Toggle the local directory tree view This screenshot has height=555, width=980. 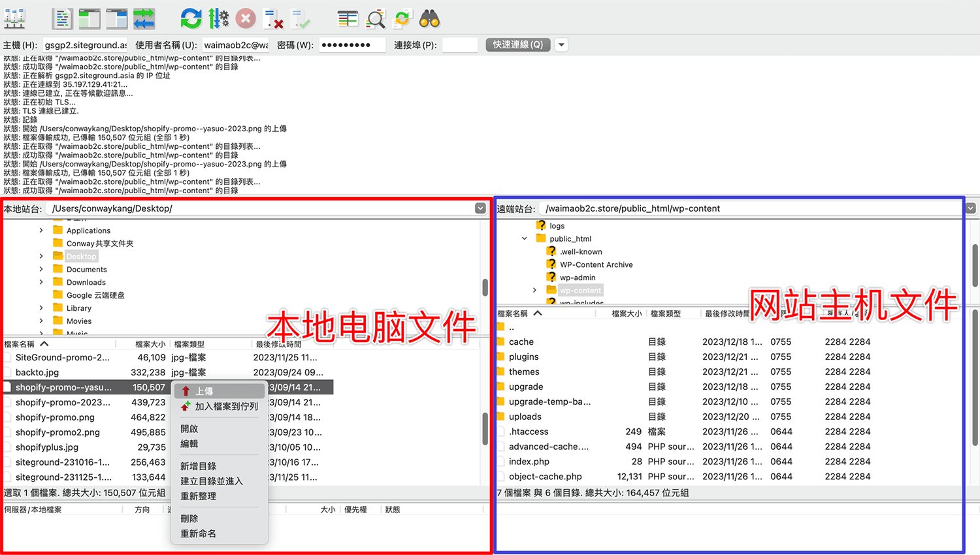(90, 18)
